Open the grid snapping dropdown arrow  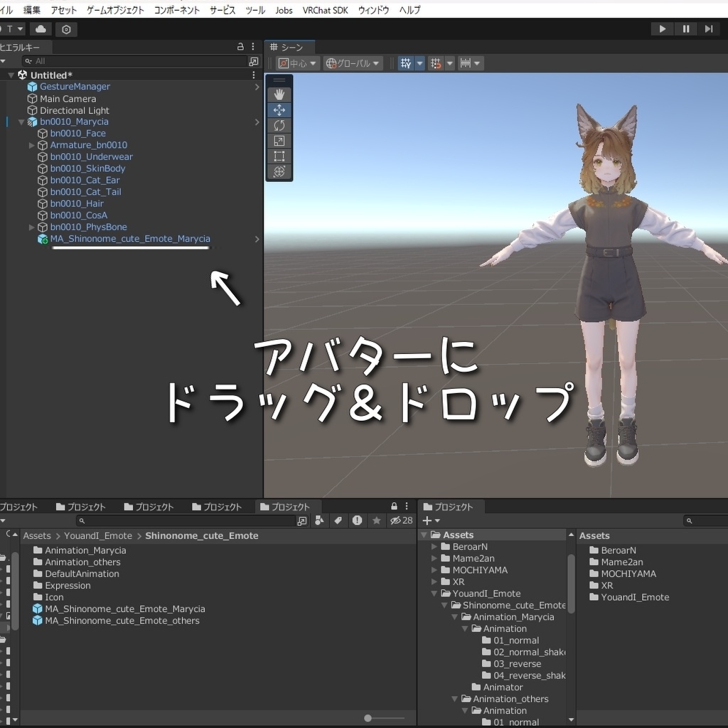point(449,63)
